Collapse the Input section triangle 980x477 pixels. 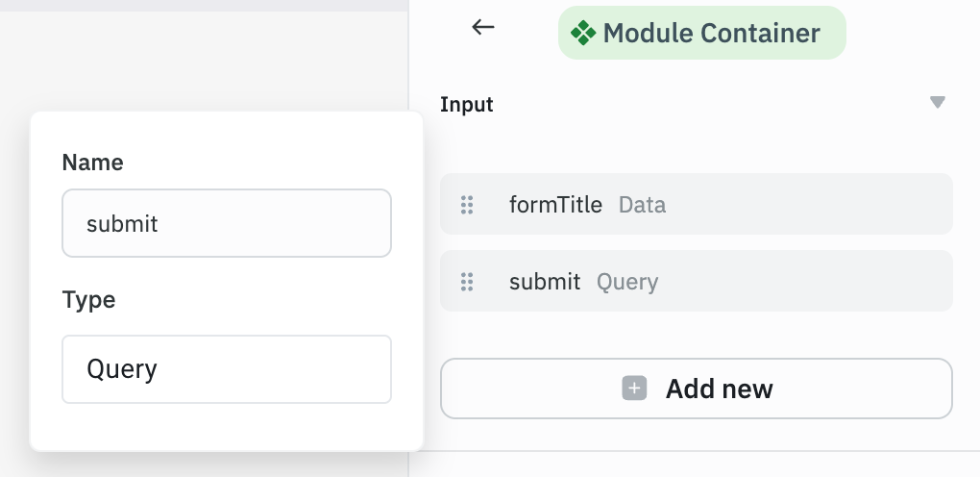point(938,103)
